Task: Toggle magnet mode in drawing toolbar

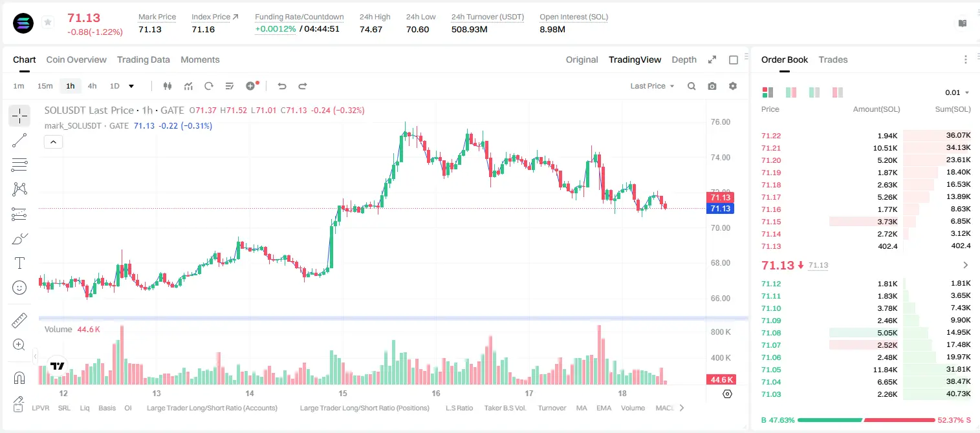Action: coord(19,377)
